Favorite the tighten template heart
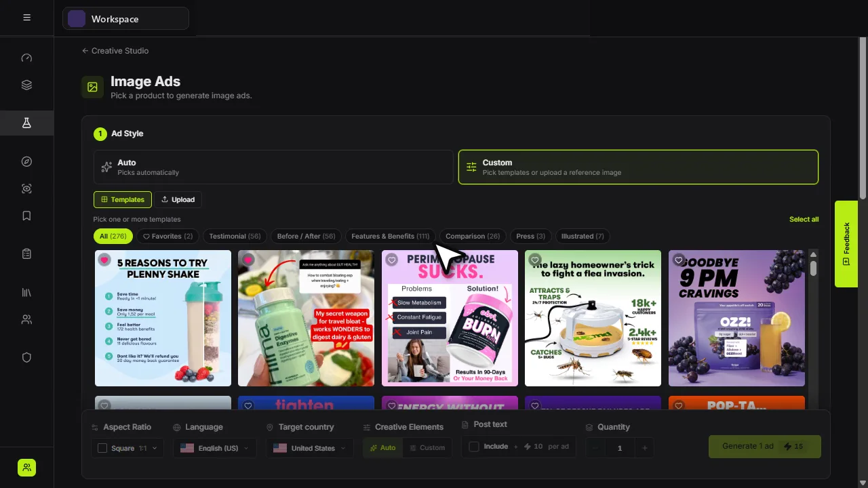This screenshot has width=868, height=488. 248,405
